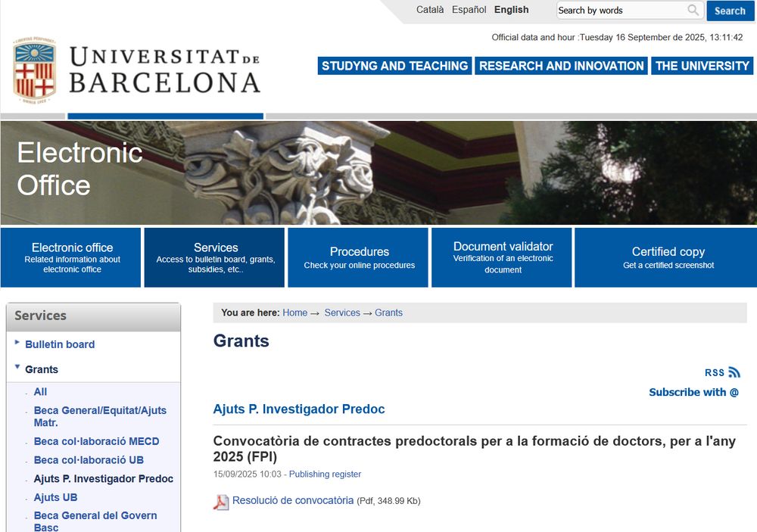Select the Procedures tab

[358, 257]
